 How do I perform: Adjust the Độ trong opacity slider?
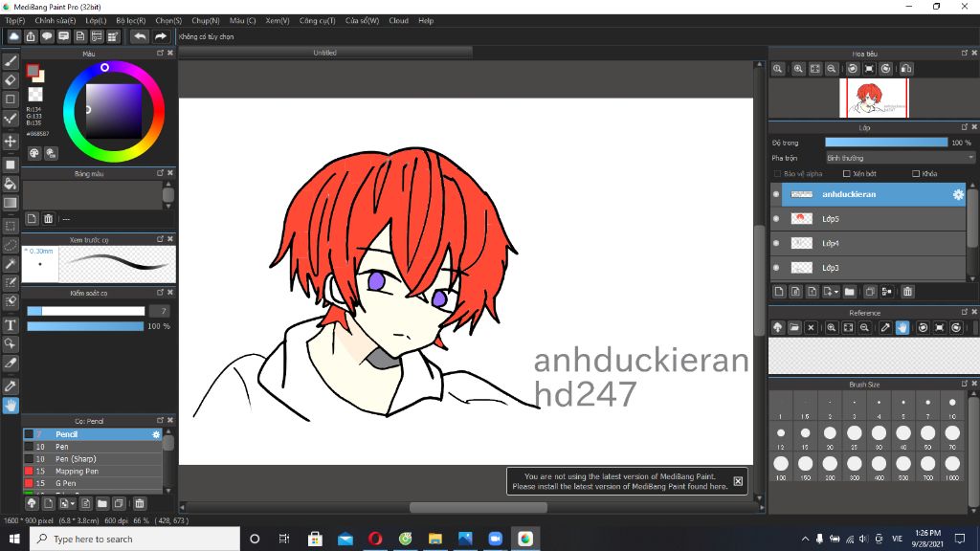coord(886,143)
